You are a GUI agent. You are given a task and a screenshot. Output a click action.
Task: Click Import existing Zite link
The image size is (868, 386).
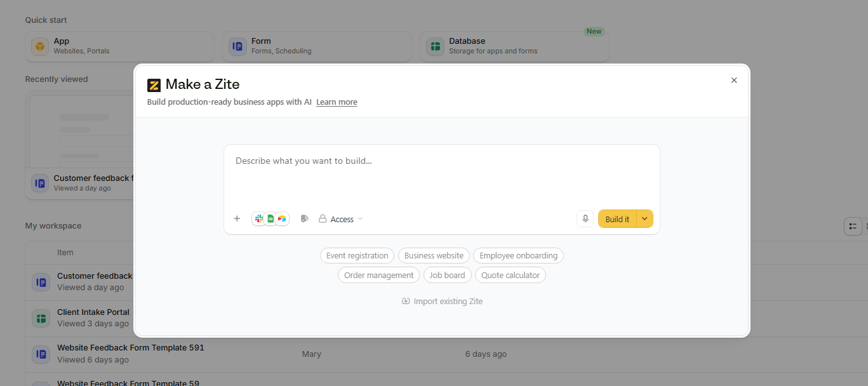[x=442, y=301]
